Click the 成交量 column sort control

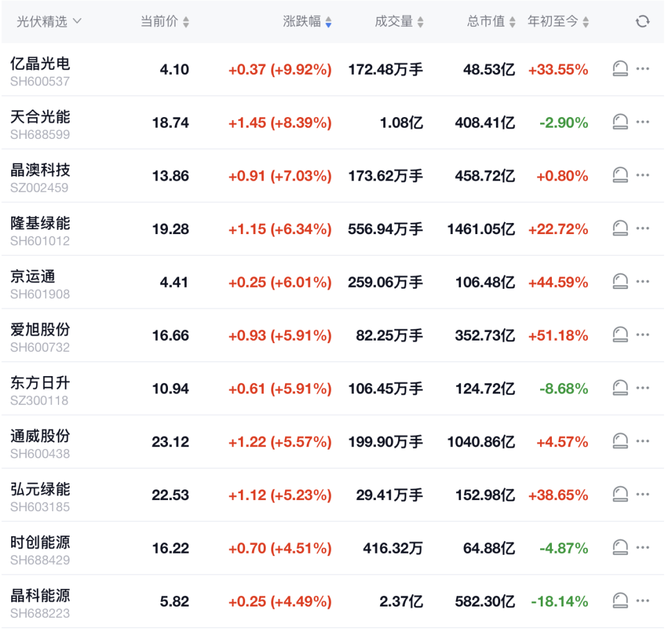point(421,21)
